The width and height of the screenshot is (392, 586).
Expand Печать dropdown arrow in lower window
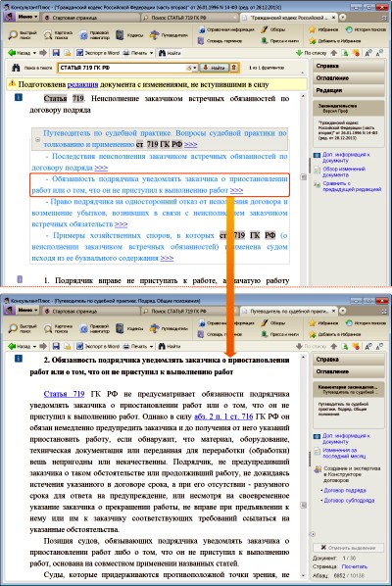pyautogui.click(x=151, y=347)
